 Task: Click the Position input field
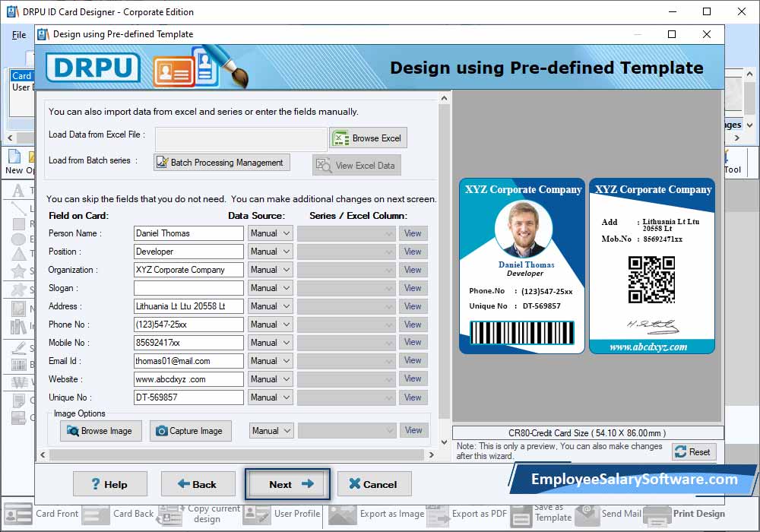pos(188,252)
